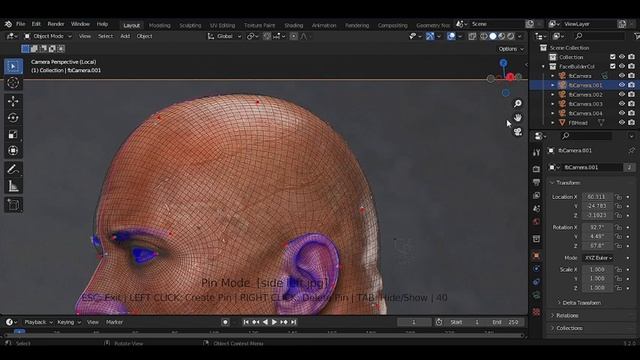Click the current frame number field
Screen dimensions: 640x360
tap(414, 322)
